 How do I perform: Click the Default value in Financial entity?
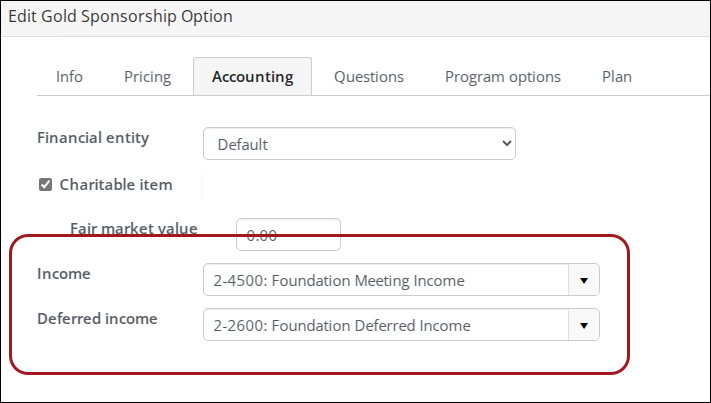(x=243, y=144)
